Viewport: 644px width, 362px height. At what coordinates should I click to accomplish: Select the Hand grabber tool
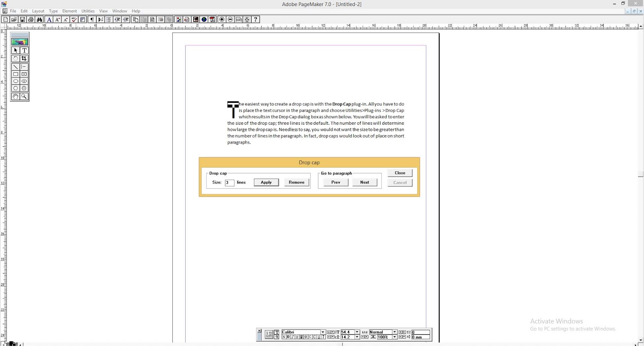pyautogui.click(x=15, y=97)
